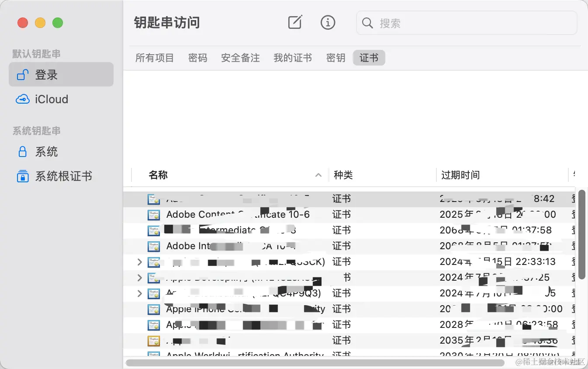The height and width of the screenshot is (369, 588).
Task: Switch to the 密码 tab
Action: (198, 58)
